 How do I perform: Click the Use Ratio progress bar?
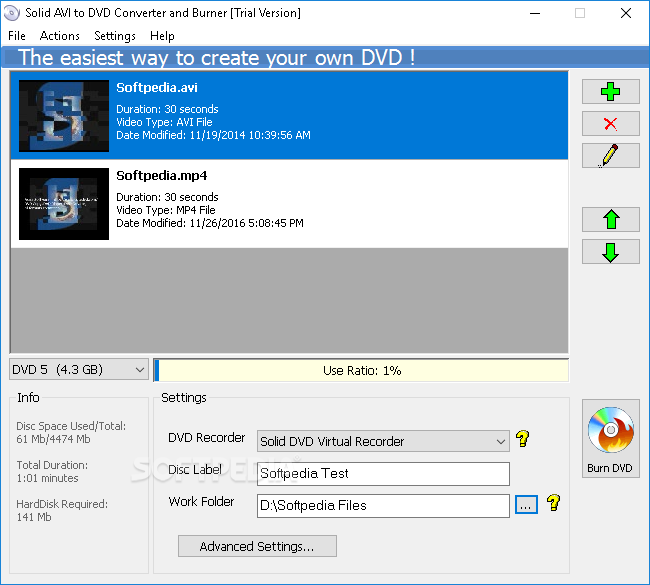[x=361, y=370]
